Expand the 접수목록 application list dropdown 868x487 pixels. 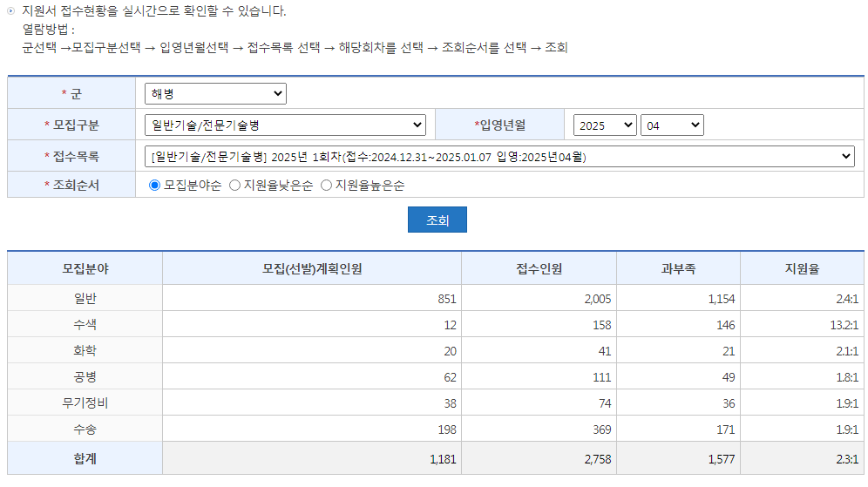[x=500, y=157]
